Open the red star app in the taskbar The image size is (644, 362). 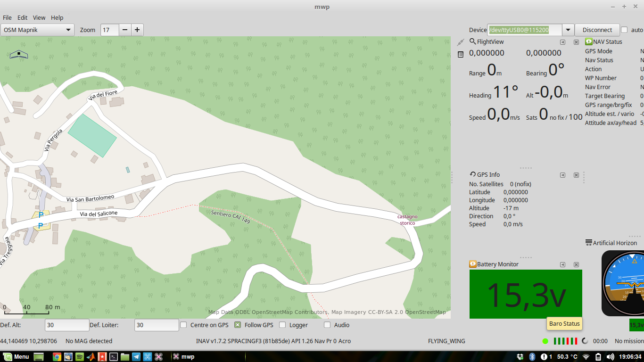tap(102, 357)
